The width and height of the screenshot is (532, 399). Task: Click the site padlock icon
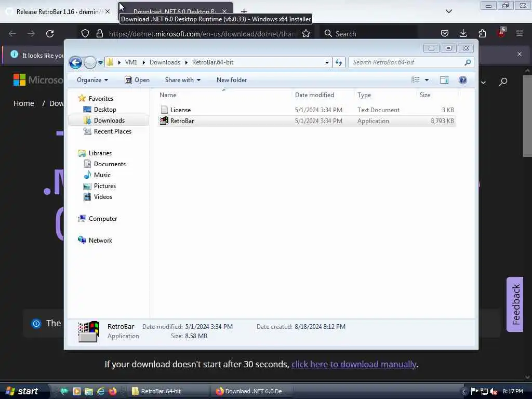99,34
